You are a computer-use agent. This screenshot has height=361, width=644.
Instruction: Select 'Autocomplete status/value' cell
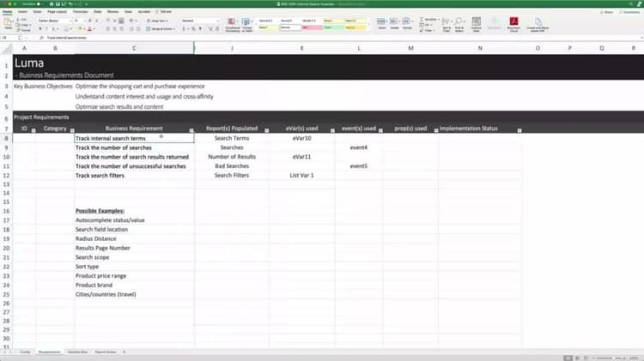pos(134,220)
